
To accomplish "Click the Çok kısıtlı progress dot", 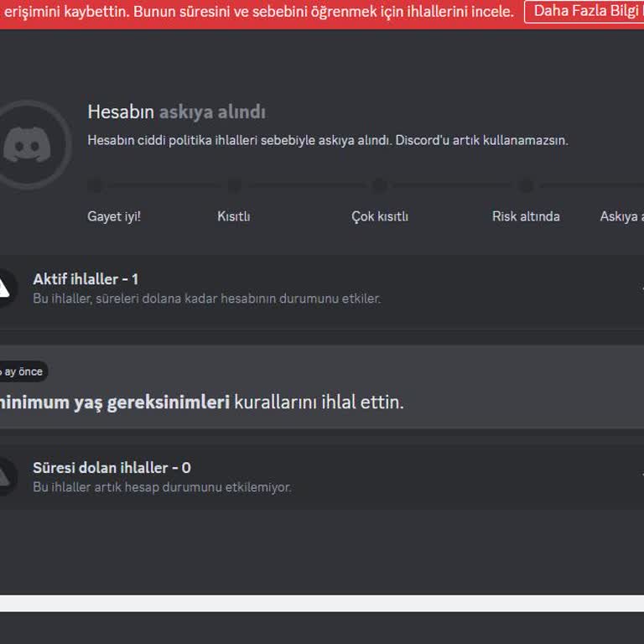I will (x=380, y=185).
